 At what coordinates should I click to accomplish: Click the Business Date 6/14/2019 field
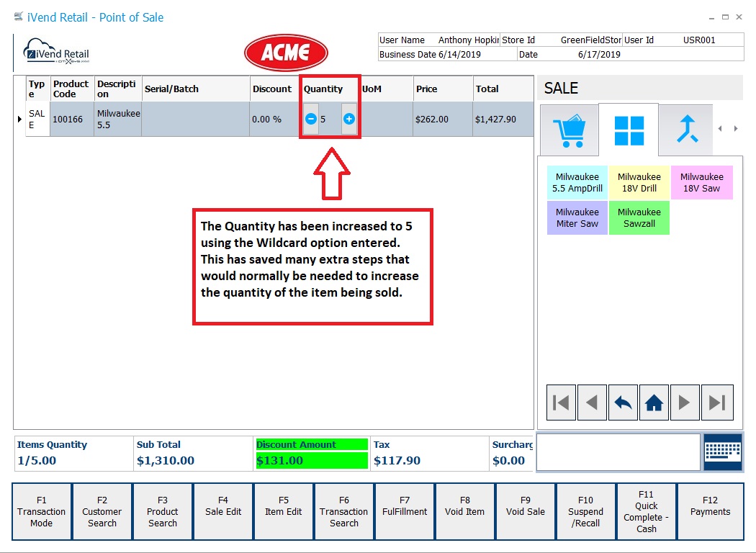pos(447,54)
